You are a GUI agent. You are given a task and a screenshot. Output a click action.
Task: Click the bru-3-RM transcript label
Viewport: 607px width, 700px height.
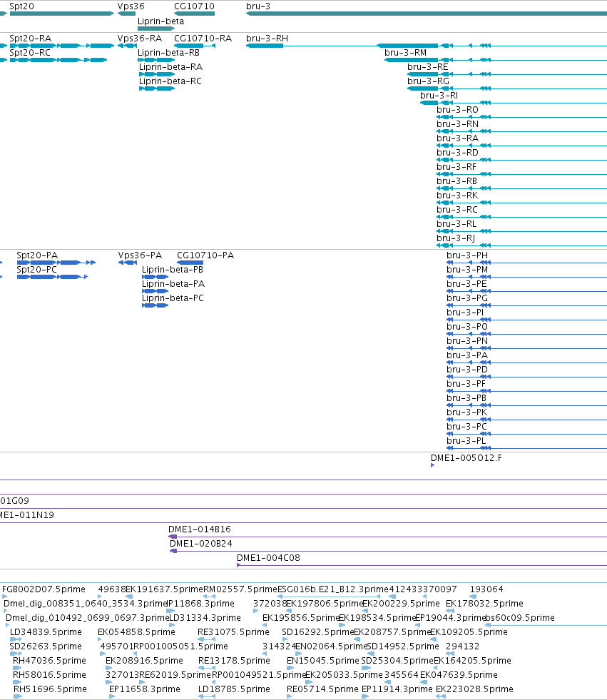coord(406,53)
